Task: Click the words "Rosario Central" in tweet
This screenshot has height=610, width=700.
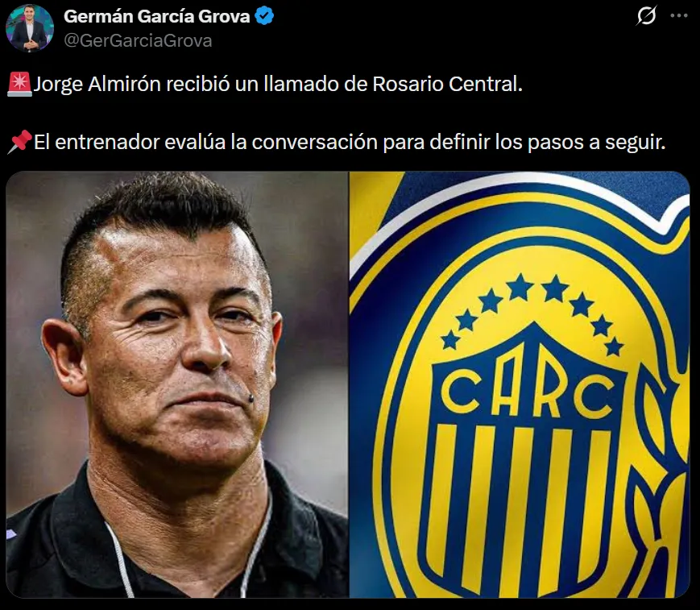Action: (x=446, y=84)
